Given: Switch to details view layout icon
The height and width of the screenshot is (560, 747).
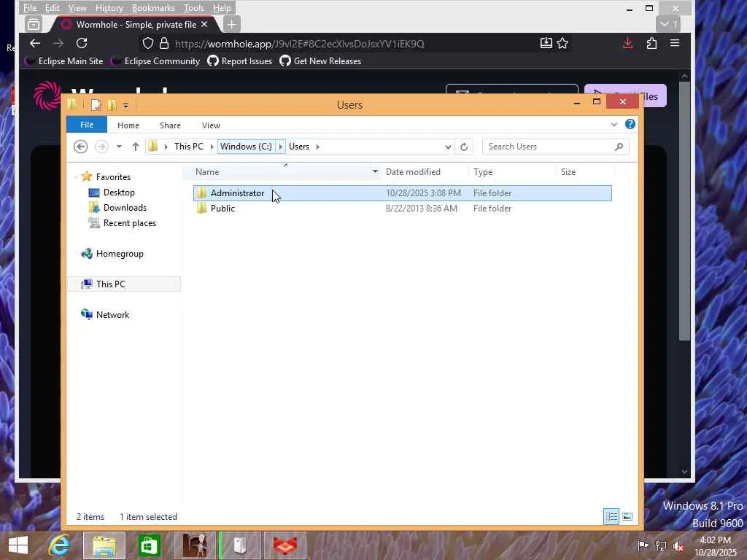Looking at the screenshot, I should [611, 517].
